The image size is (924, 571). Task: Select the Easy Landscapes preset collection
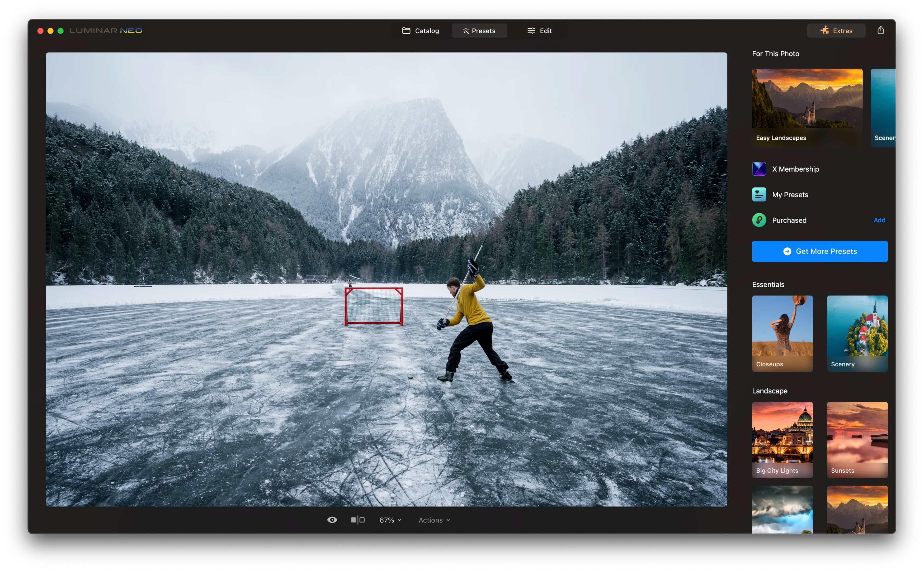(x=807, y=107)
